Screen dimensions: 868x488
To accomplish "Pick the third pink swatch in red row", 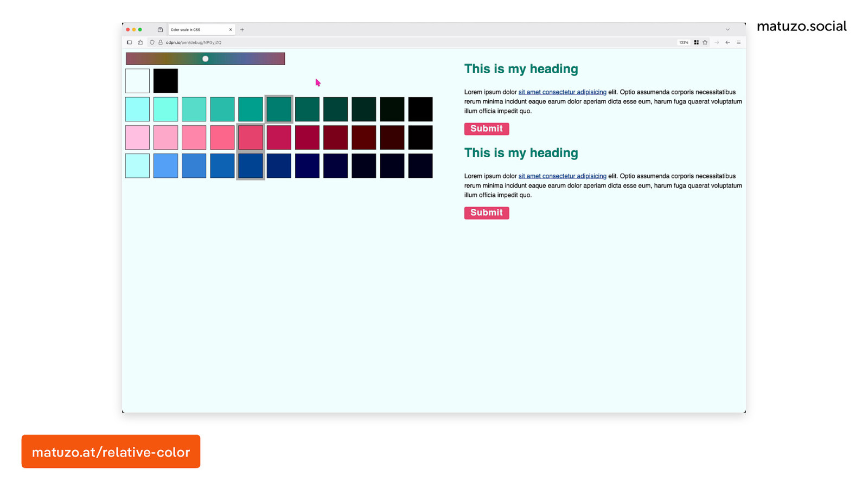I will click(x=194, y=137).
